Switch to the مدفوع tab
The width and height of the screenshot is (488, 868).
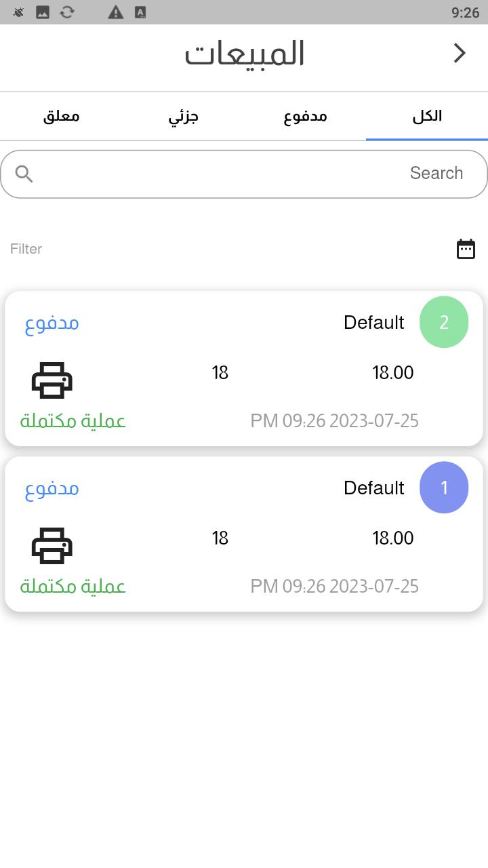305,116
